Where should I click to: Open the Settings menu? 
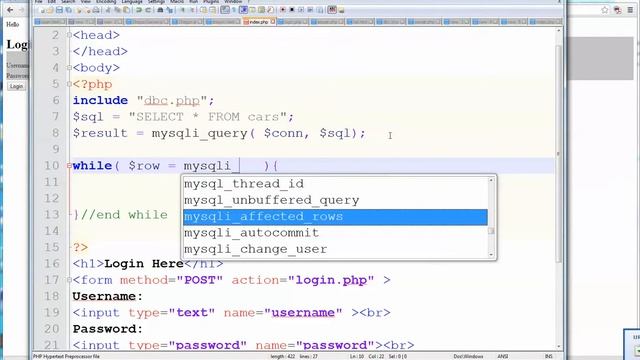[x=156, y=2]
